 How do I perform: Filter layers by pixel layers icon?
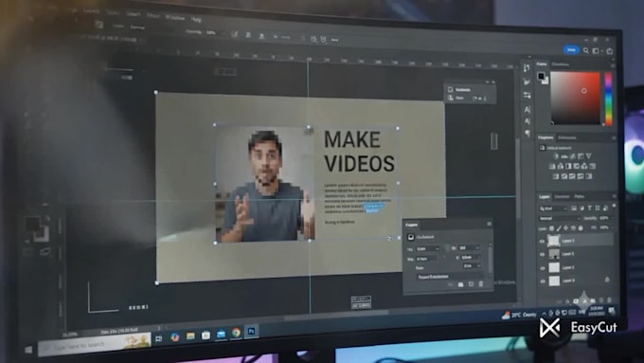point(574,208)
